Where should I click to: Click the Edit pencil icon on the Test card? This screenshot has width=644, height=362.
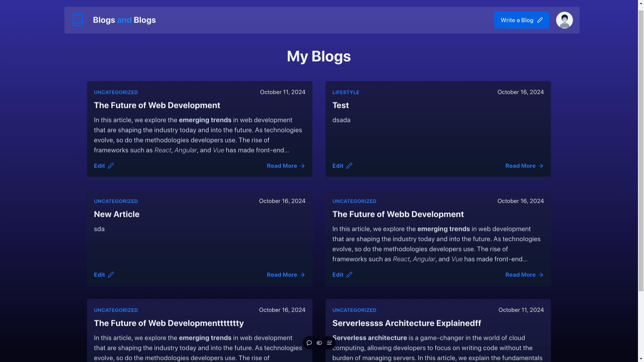pyautogui.click(x=349, y=166)
